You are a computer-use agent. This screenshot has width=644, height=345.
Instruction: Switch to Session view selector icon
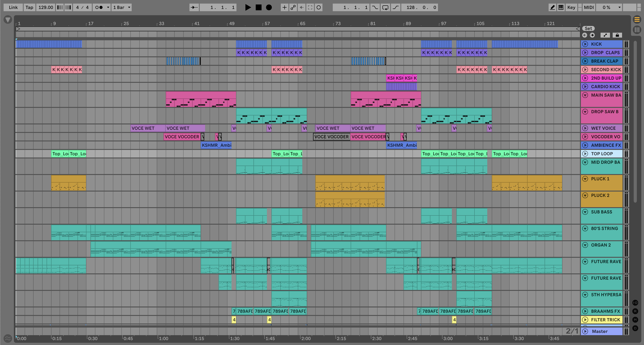coord(637,30)
